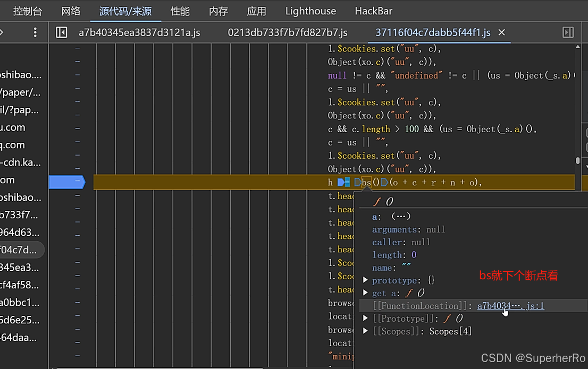This screenshot has width=588, height=369.
Task: Click the inline breakpoint marker before bs
Action: pyautogui.click(x=357, y=183)
